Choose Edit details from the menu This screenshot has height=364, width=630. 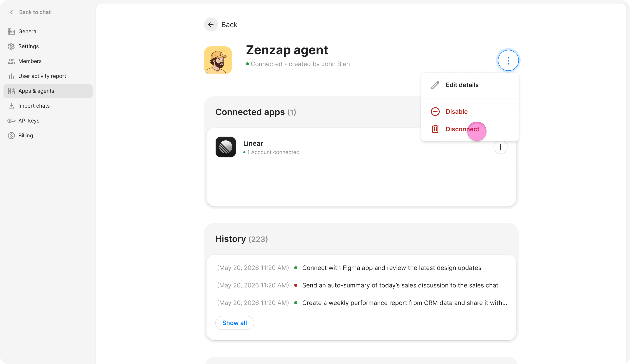click(x=470, y=85)
